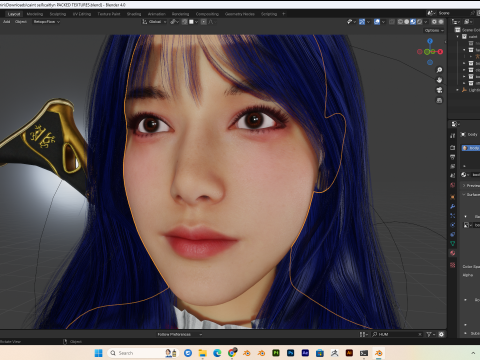Image resolution: width=480 pixels, height=360 pixels.
Task: Open the Object Data green triangle tab
Action: [453, 244]
